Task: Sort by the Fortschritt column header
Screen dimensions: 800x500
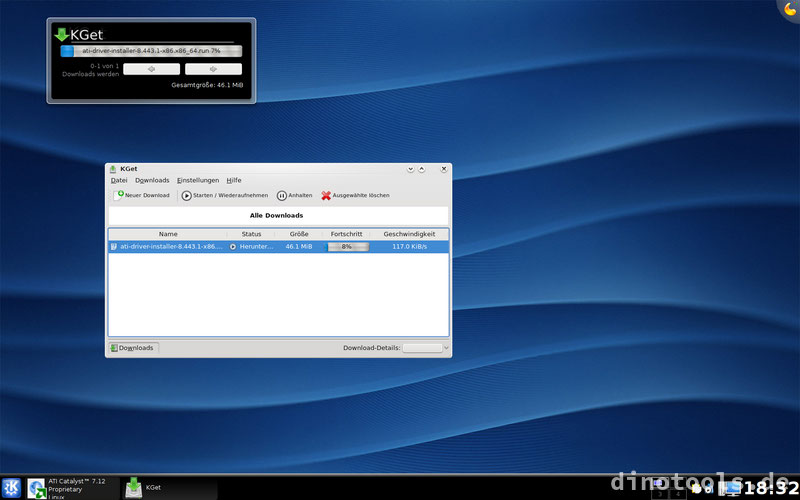Action: [x=346, y=234]
